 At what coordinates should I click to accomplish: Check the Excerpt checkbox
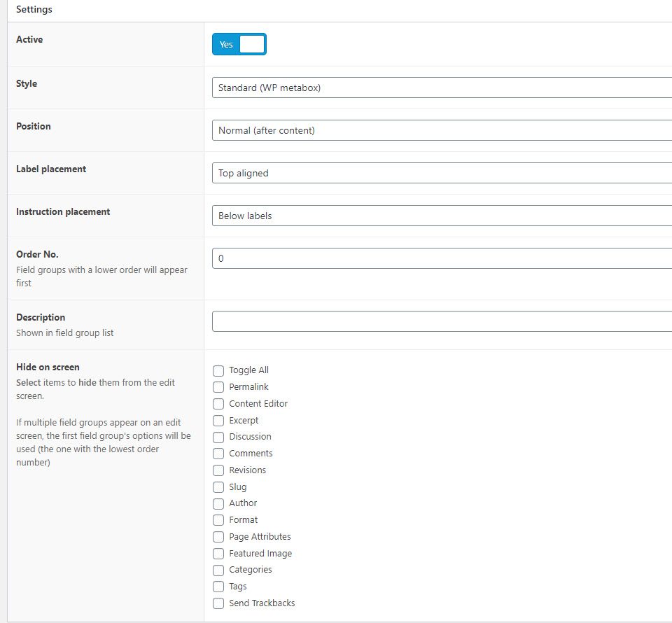pos(218,420)
